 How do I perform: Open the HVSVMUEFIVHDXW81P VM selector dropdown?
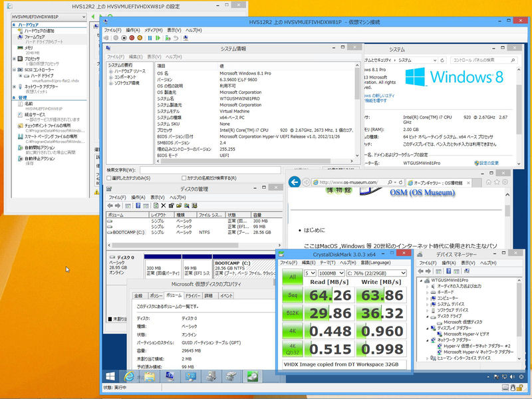(49, 17)
